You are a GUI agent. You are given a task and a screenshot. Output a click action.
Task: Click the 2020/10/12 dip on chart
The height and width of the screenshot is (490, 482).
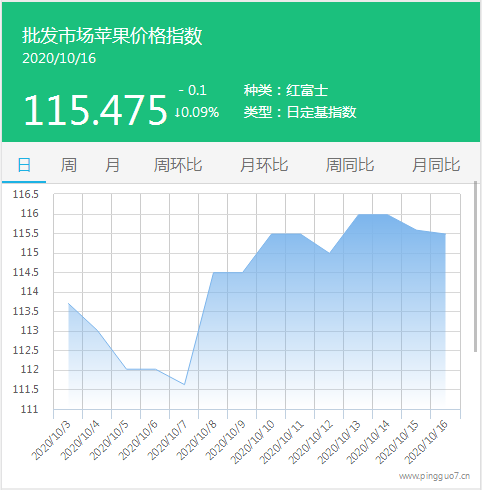click(329, 253)
